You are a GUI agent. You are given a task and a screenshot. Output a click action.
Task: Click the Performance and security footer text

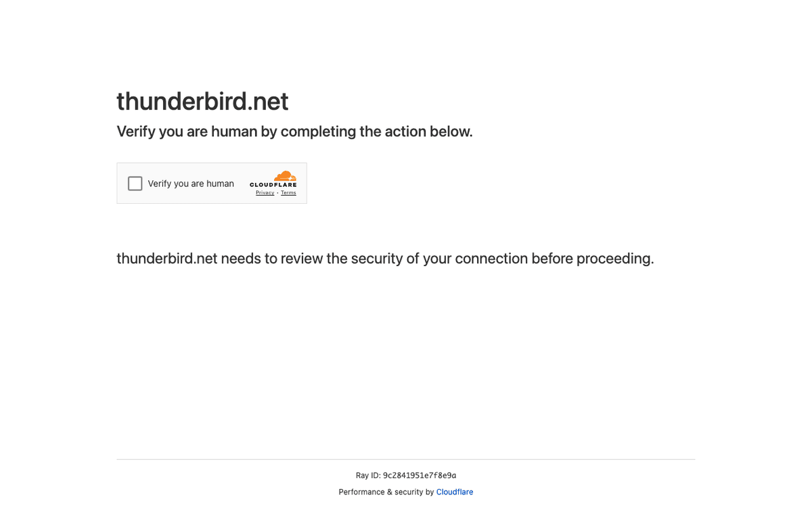pos(386,492)
